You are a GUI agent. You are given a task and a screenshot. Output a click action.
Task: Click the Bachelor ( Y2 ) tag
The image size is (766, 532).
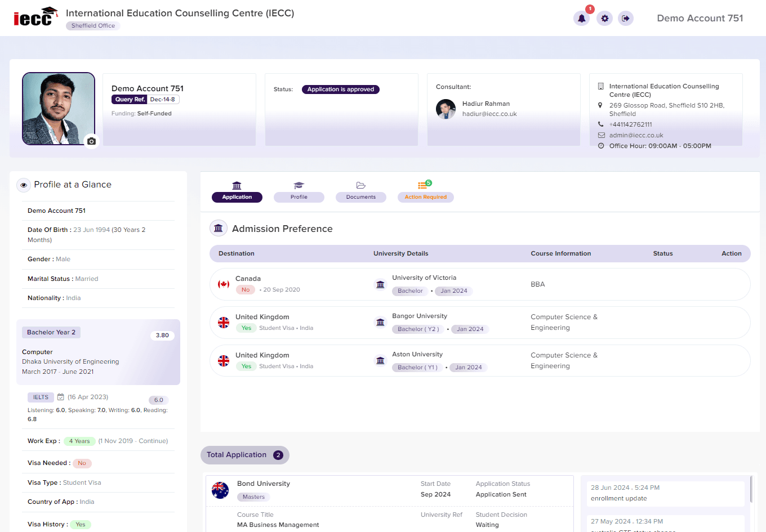(418, 329)
